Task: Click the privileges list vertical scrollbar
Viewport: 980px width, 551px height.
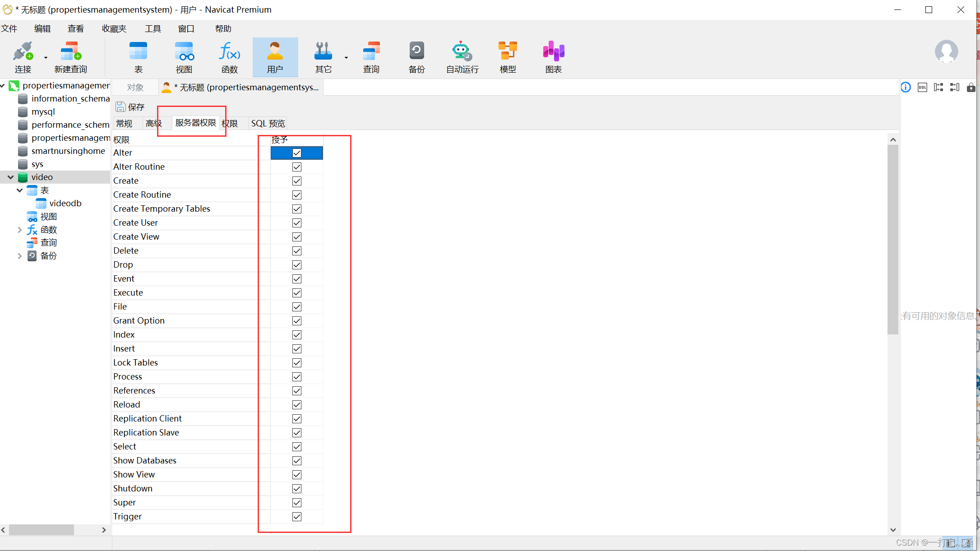Action: 892,239
